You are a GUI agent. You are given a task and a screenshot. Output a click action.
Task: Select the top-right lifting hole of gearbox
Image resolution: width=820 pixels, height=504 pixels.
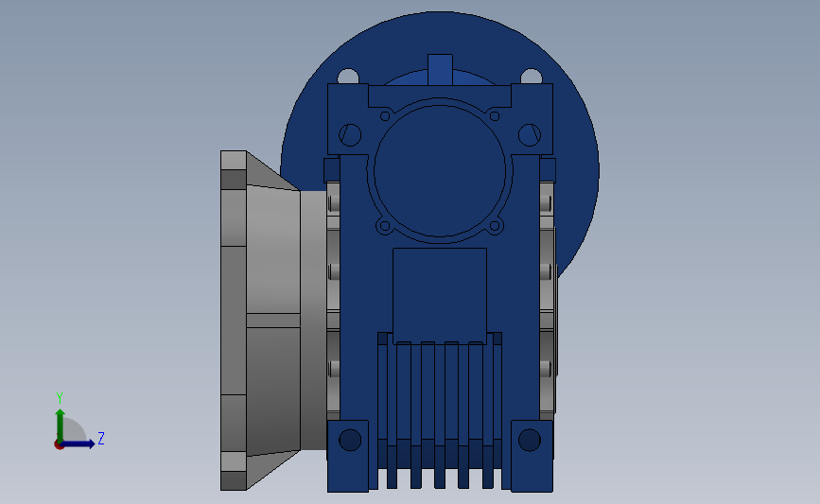pyautogui.click(x=532, y=77)
